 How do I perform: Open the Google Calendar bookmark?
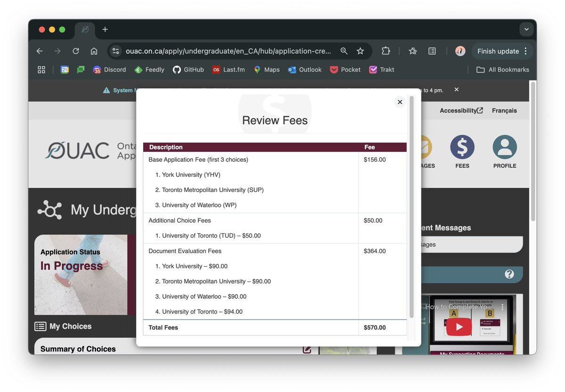65,70
